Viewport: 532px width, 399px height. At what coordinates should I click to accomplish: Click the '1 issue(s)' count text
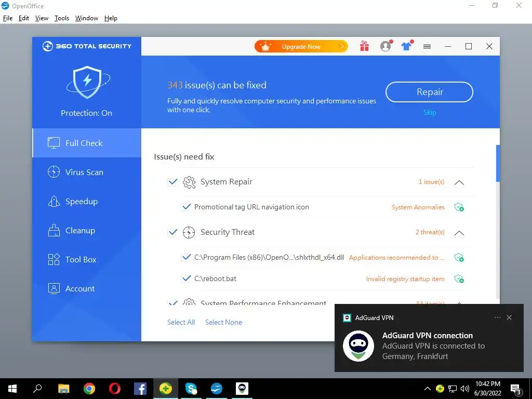point(431,182)
